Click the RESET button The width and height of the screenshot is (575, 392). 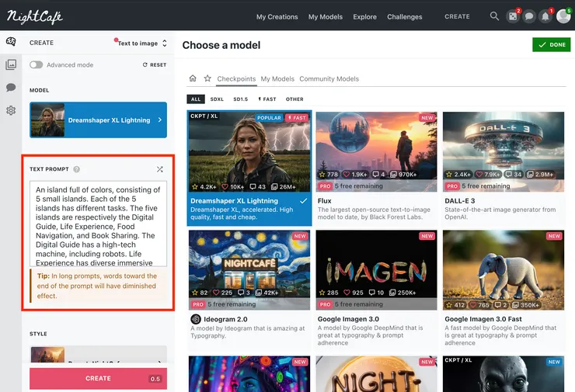coord(155,65)
